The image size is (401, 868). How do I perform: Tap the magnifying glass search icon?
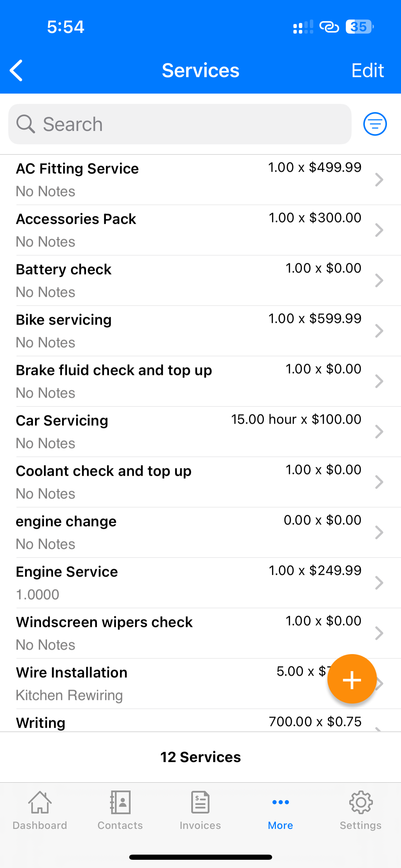point(26,124)
